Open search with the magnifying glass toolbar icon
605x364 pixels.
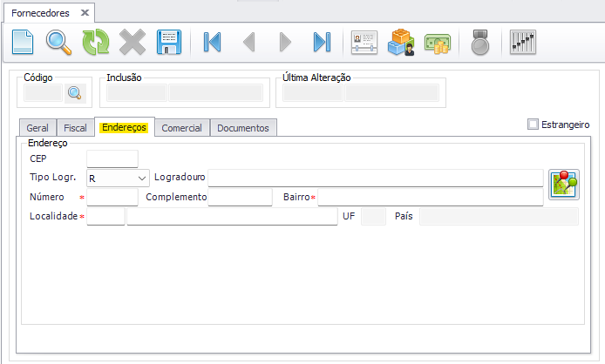58,42
